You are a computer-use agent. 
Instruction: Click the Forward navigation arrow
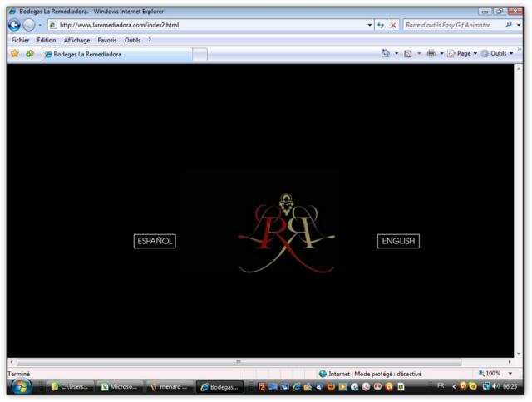(x=29, y=25)
